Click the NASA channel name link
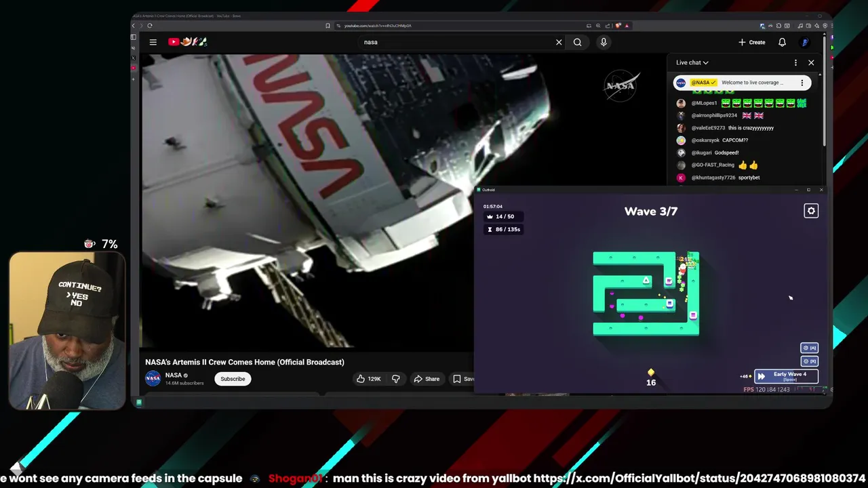868x488 pixels. (174, 375)
